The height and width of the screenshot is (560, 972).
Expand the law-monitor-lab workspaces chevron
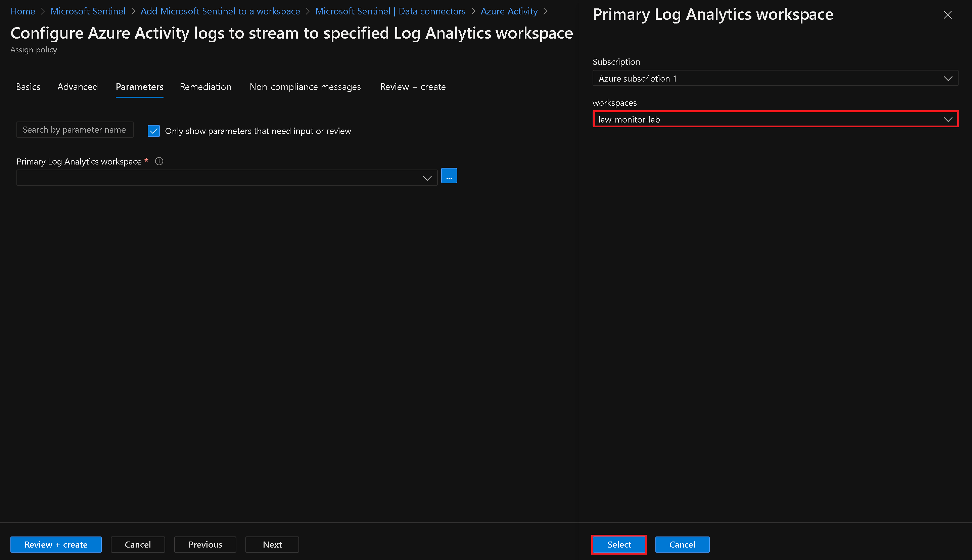[947, 119]
